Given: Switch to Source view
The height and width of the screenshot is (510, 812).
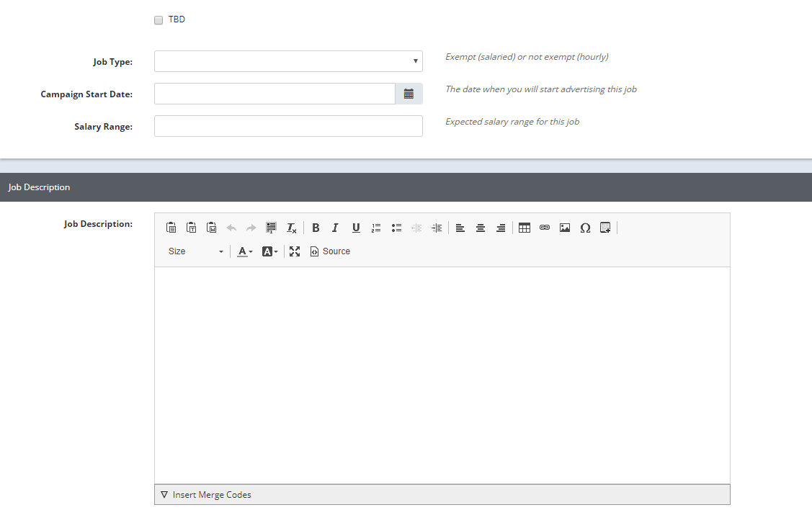Looking at the screenshot, I should 330,251.
